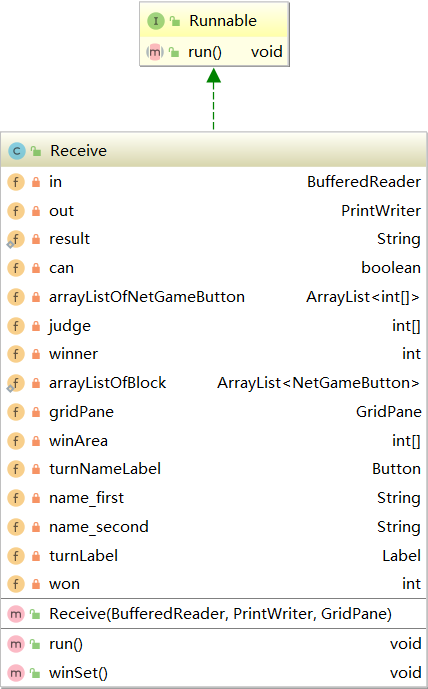The width and height of the screenshot is (428, 689).
Task: Select the turnNameLabel field
Action: tap(214, 469)
